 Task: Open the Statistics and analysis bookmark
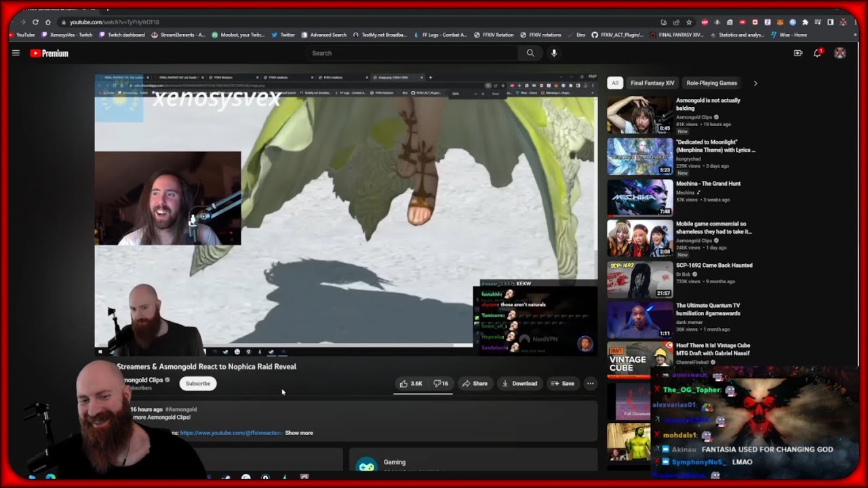[x=737, y=35]
